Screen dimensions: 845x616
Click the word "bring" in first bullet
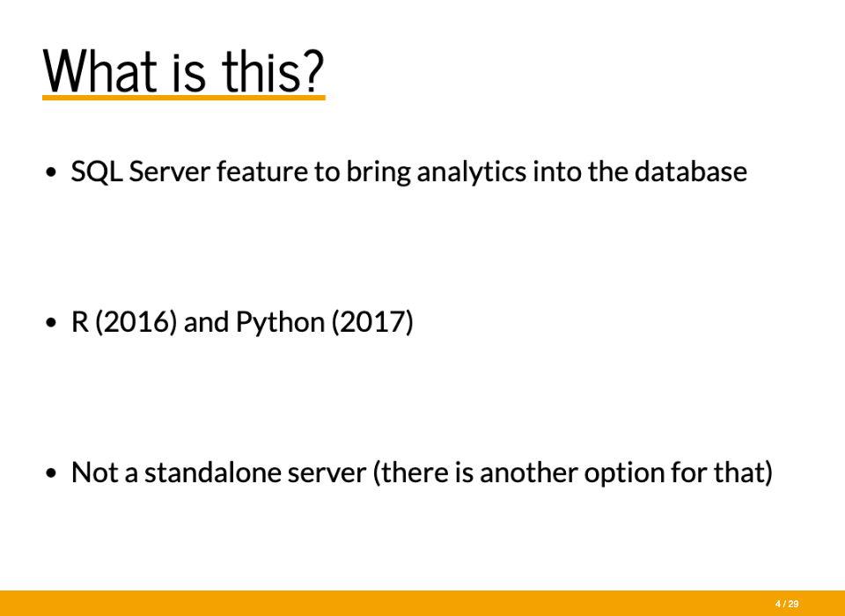pyautogui.click(x=378, y=172)
